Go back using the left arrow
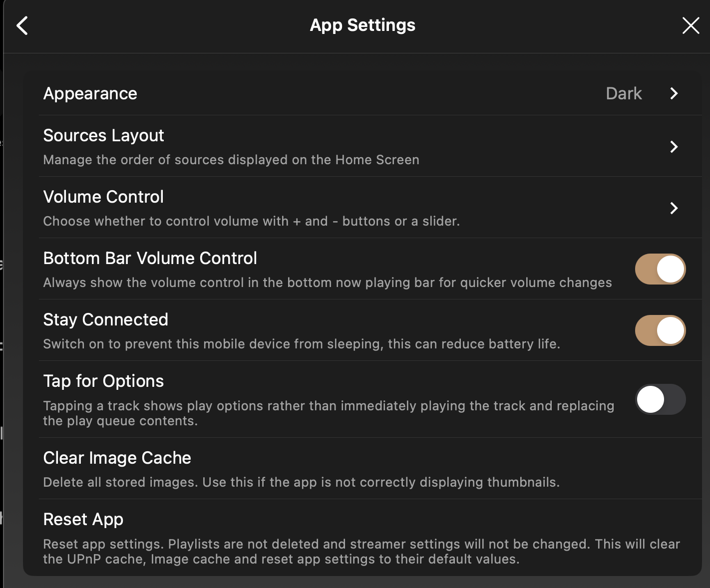The height and width of the screenshot is (588, 710). [x=22, y=25]
